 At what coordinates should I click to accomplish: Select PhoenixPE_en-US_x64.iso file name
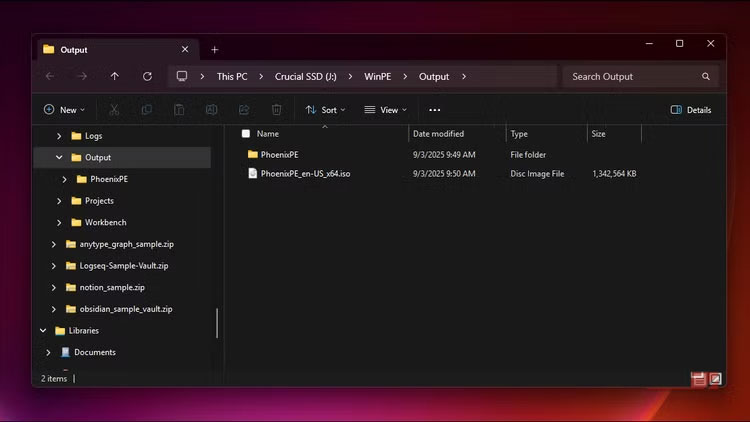[305, 174]
